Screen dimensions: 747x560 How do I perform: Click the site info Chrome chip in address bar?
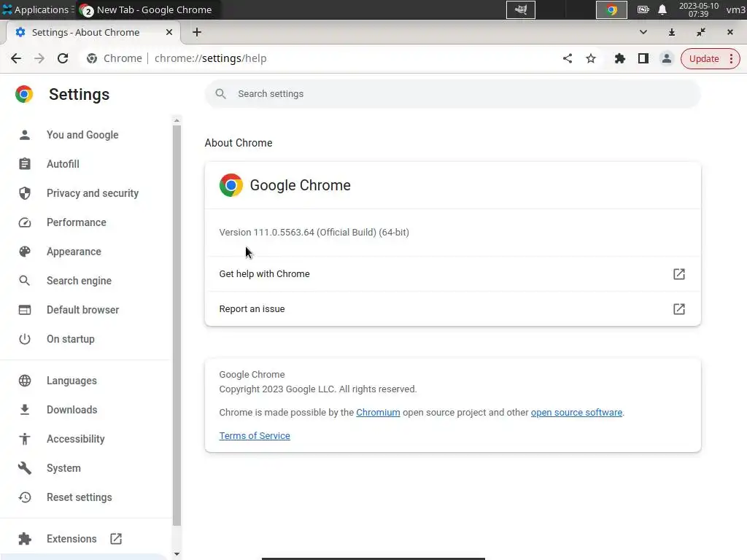[x=115, y=58]
